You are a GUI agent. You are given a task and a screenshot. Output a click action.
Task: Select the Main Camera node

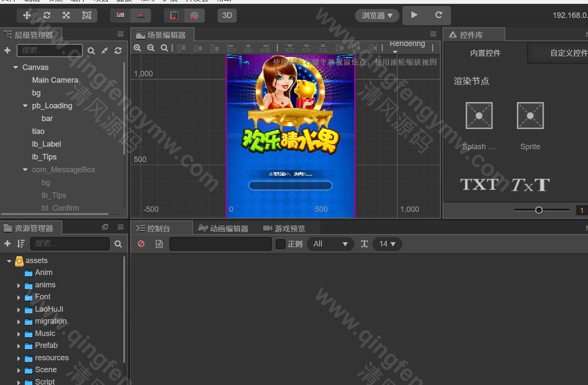55,80
